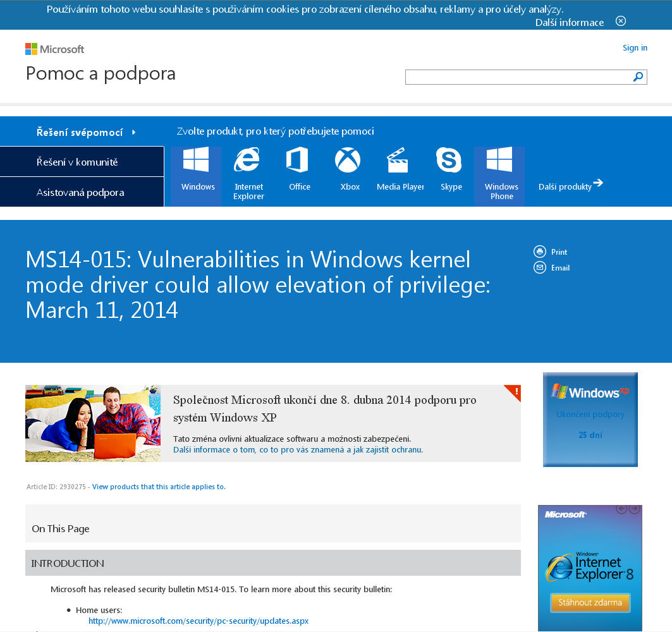Click the Email label
Viewport: 672px width, 632px height.
click(560, 268)
